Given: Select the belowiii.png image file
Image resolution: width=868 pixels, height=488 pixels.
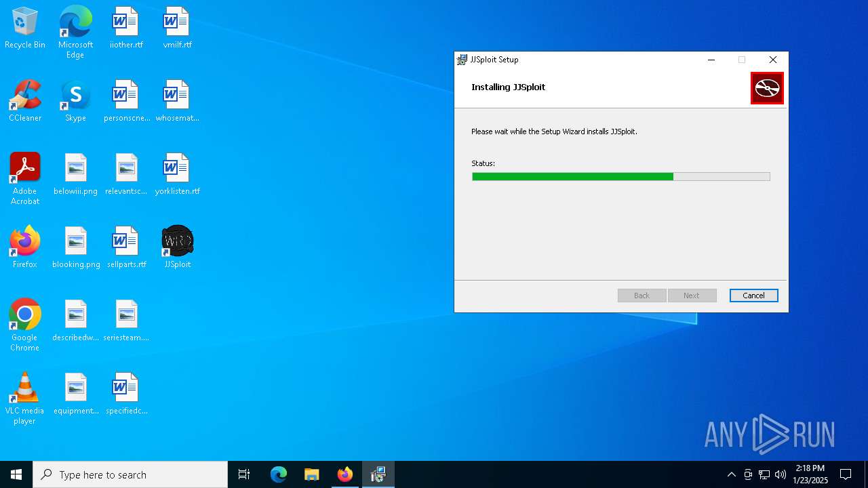Looking at the screenshot, I should pos(75,175).
